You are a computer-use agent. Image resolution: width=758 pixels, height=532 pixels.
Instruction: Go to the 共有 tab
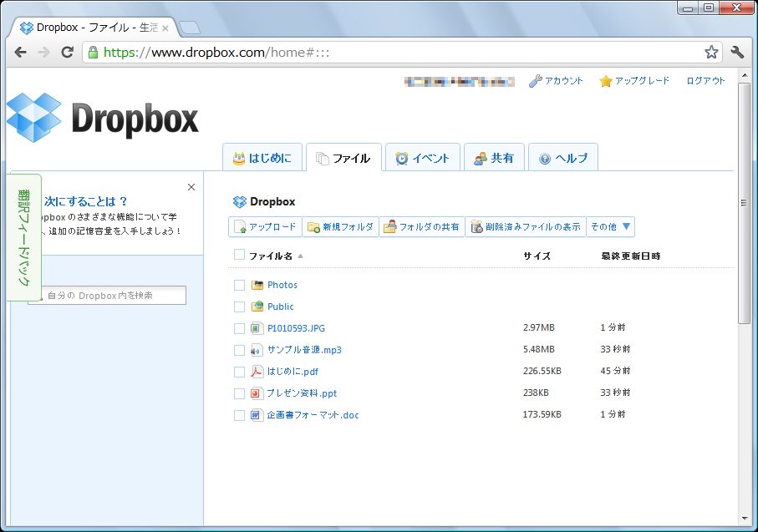(x=494, y=158)
